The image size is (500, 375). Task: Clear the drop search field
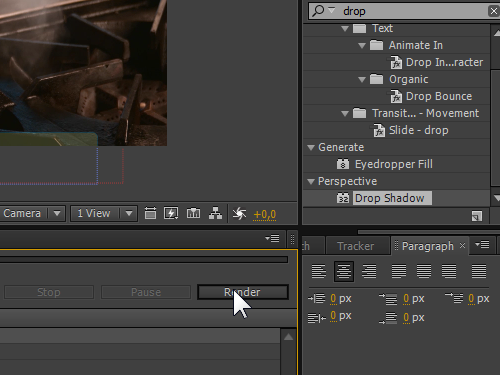coord(494,11)
